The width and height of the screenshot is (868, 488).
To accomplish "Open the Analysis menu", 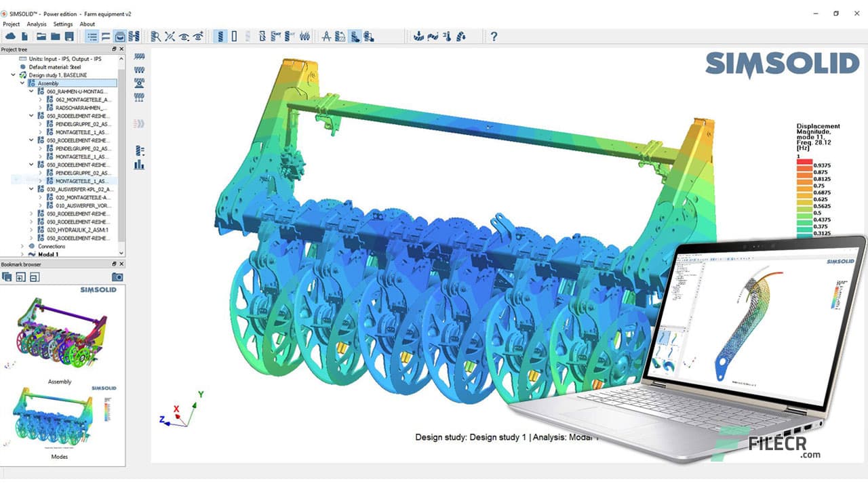I will [36, 24].
